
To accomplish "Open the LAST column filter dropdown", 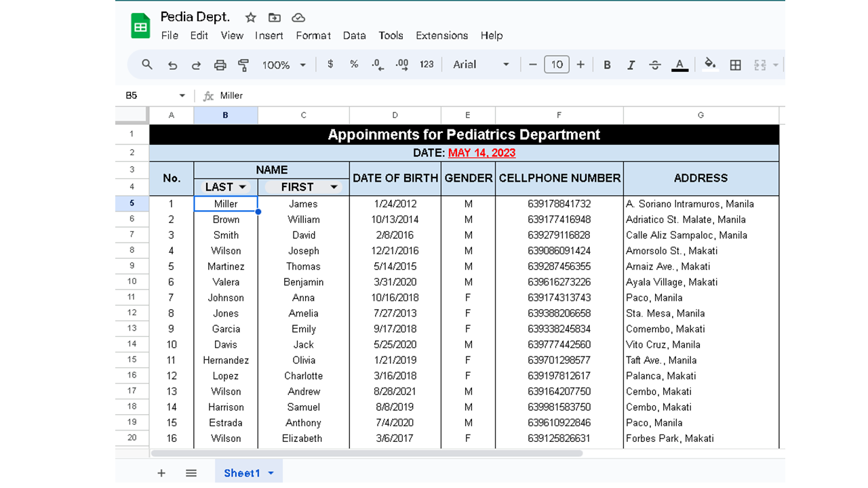I will click(243, 187).
